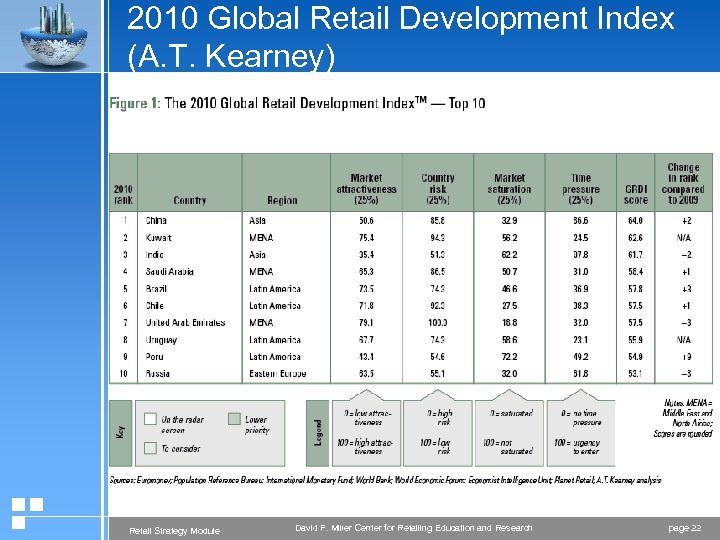Image resolution: width=720 pixels, height=540 pixels.
Task: Click the 'To consider' key swatch
Action: tap(150, 448)
